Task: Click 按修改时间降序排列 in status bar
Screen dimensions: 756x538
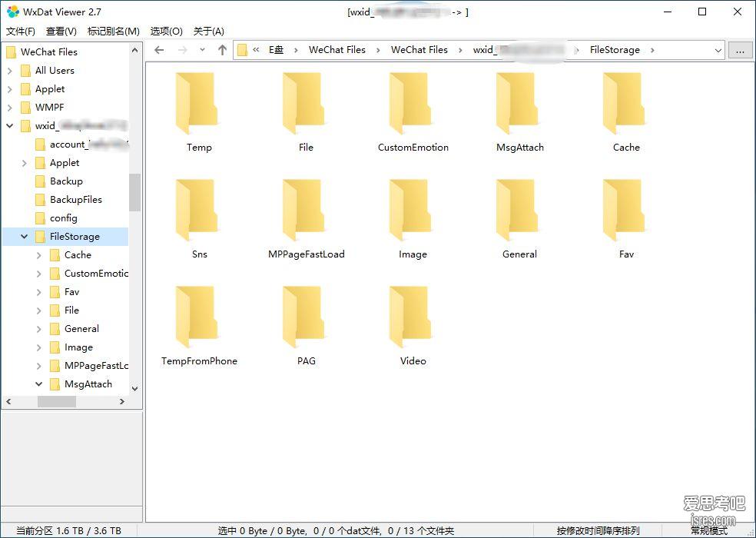Action: pos(598,531)
